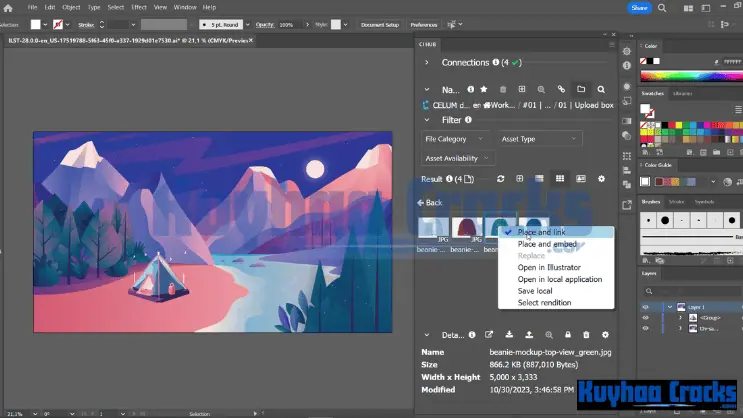Collapse the Details section chevron
Screen dimensions: 743x418
[427, 335]
